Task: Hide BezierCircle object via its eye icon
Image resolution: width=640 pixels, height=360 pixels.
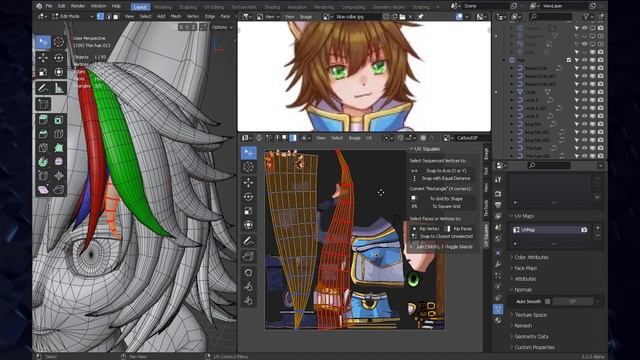Action: [x=584, y=68]
